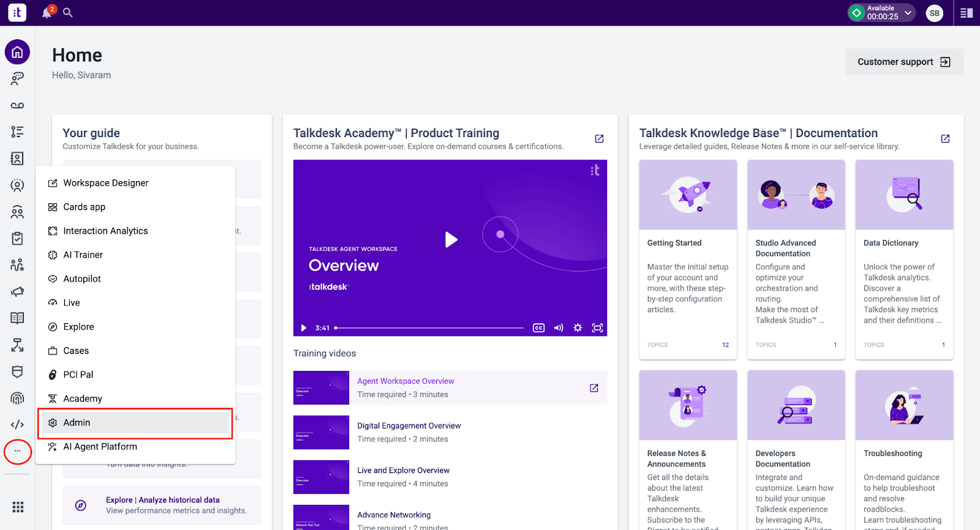Open the Data Dictionary card
This screenshot has height=530, width=980.
click(x=904, y=259)
